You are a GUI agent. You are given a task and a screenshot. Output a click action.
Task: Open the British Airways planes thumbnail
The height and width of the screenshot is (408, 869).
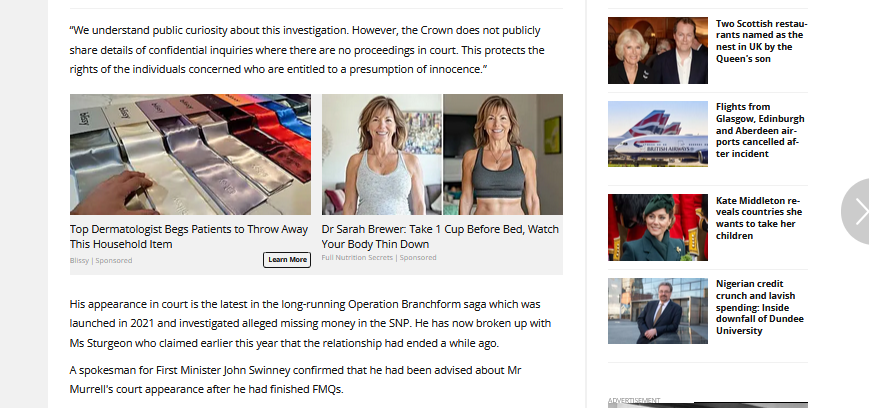coord(658,134)
